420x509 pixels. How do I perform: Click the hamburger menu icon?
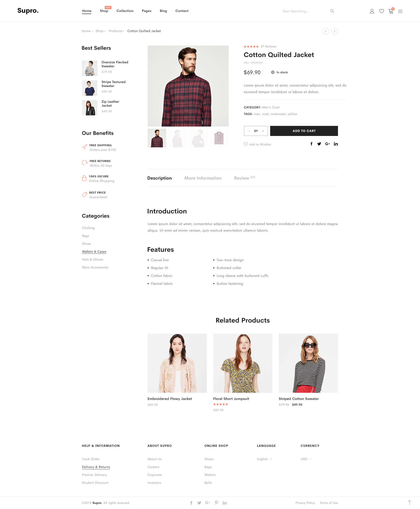[x=400, y=11]
